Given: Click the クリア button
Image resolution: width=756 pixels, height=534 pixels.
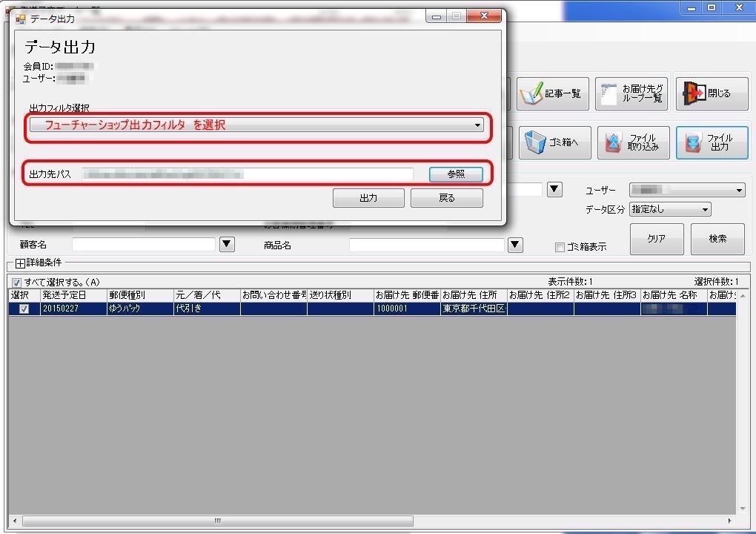Looking at the screenshot, I should (657, 239).
